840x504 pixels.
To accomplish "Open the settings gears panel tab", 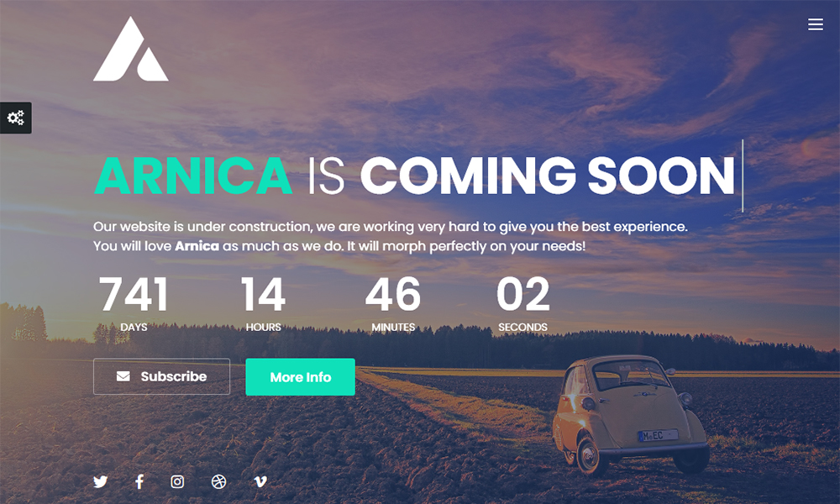I will (x=15, y=118).
